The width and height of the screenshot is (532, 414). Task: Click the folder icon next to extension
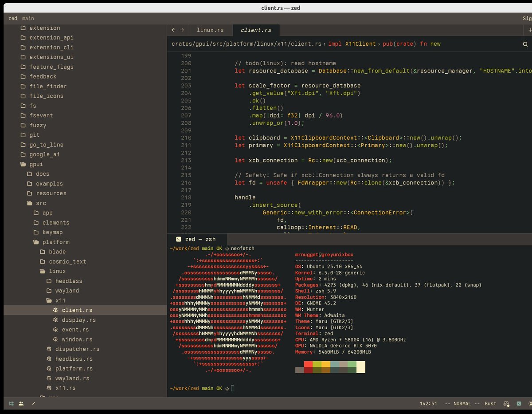23,28
